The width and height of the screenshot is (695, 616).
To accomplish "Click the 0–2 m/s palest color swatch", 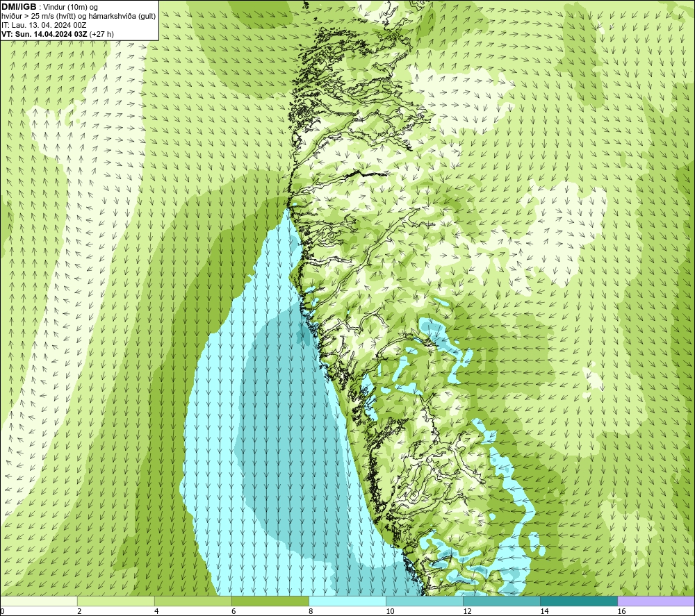I will tap(38, 601).
